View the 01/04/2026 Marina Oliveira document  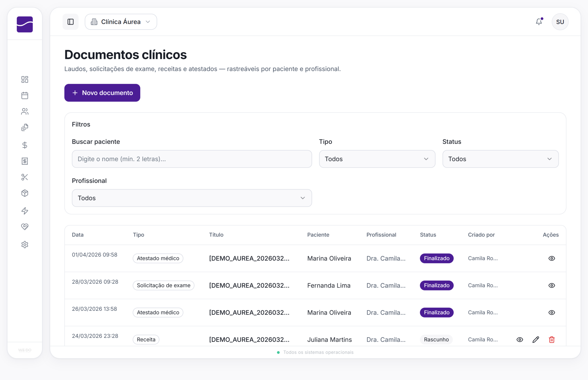(552, 258)
